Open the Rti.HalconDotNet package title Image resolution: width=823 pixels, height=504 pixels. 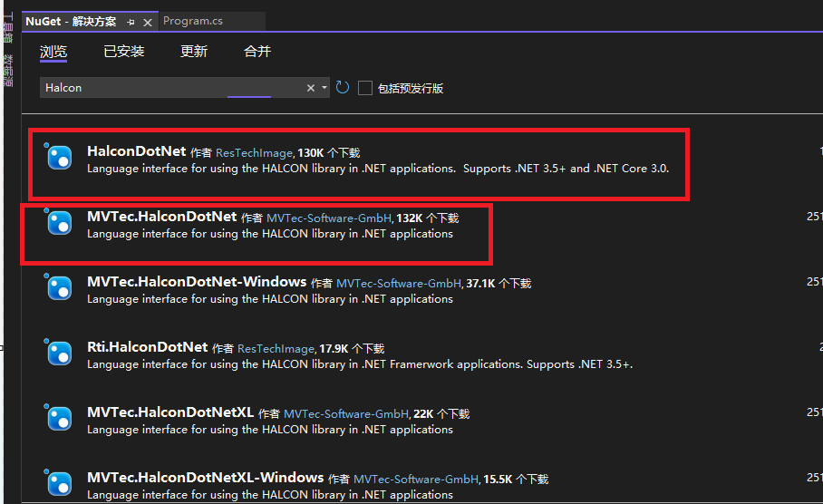[x=148, y=347]
